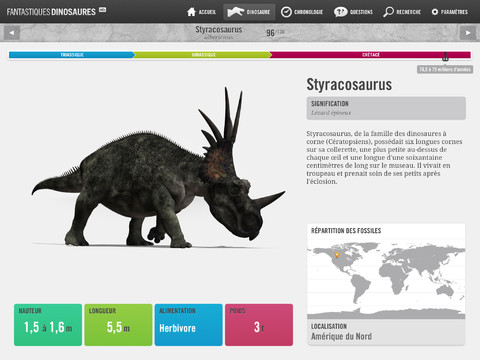480x360 pixels.
Task: Click the Longueur 5,5 m tile
Action: click(x=118, y=325)
